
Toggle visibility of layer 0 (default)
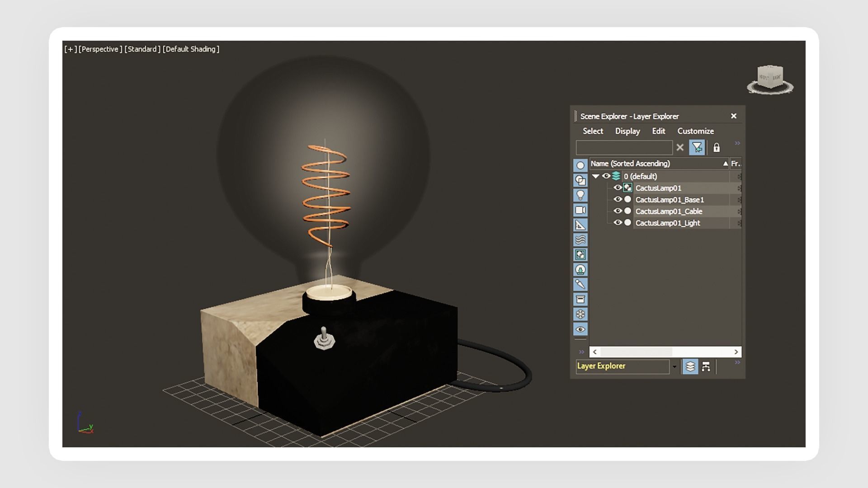(x=606, y=176)
